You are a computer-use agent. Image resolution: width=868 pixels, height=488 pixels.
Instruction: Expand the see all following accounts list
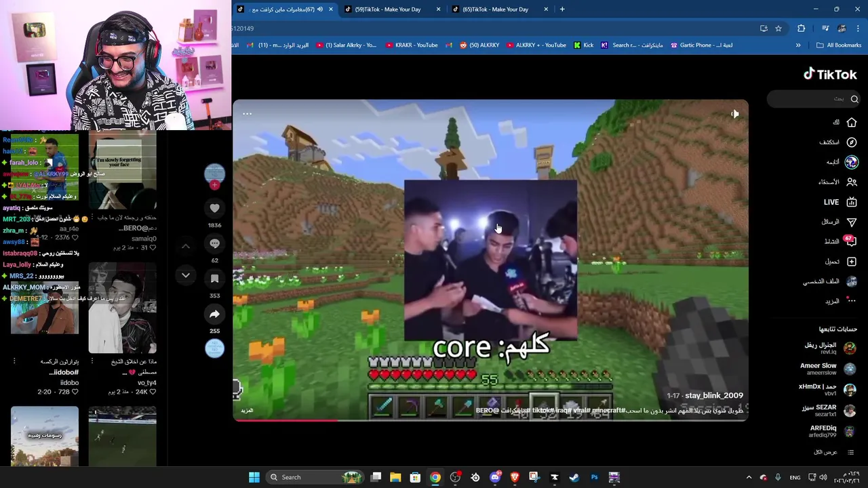(x=834, y=452)
